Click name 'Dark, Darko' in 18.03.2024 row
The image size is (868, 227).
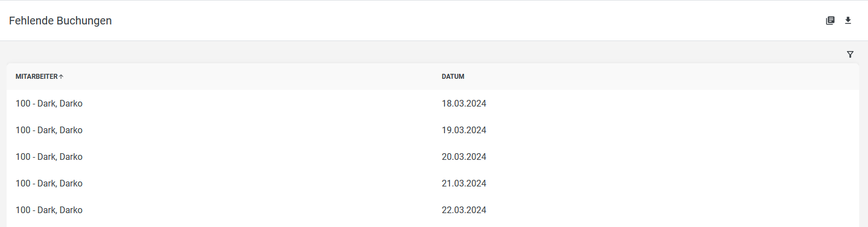(60, 103)
